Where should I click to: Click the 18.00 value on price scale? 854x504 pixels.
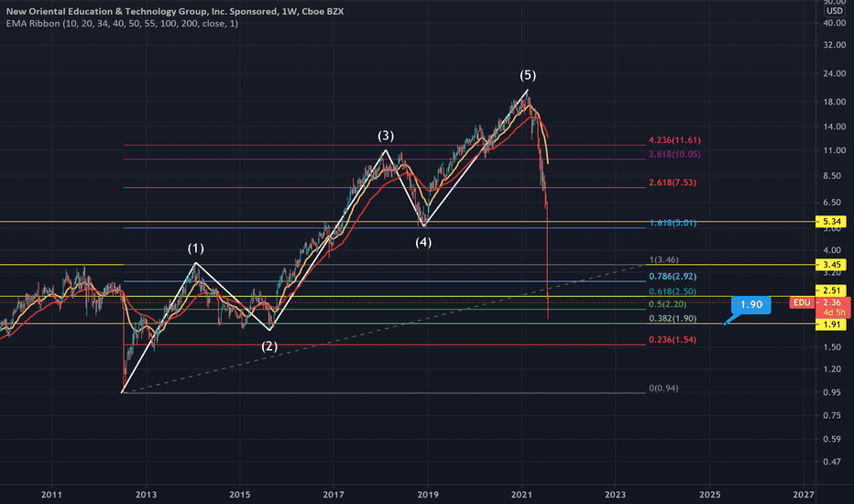[835, 102]
